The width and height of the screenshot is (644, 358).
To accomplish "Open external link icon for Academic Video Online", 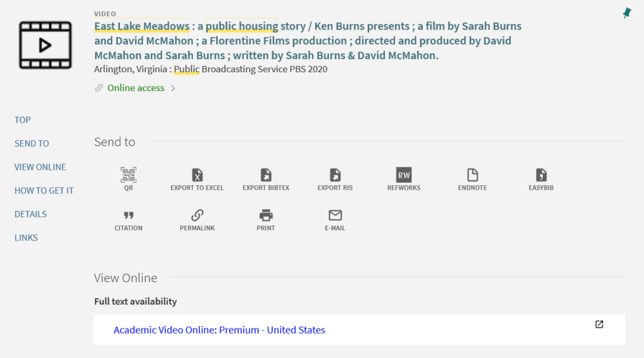I will [x=599, y=324].
